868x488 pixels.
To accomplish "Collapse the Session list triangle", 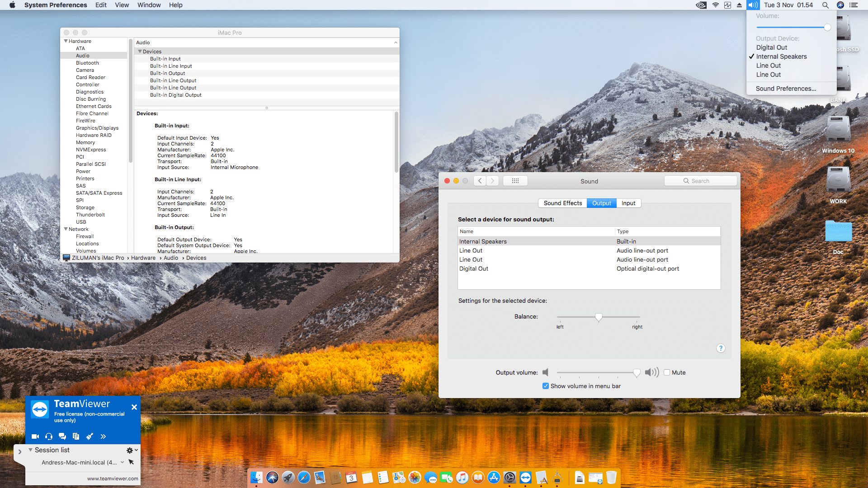I will [x=30, y=450].
